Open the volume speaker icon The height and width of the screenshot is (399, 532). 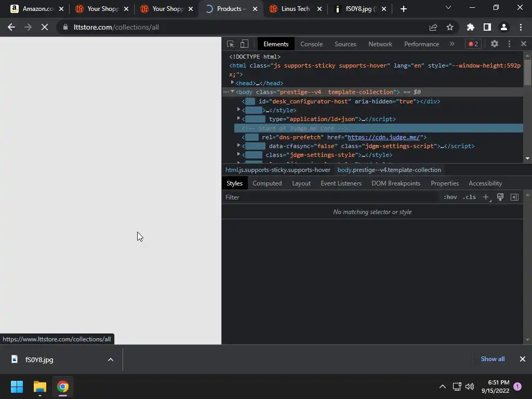(470, 387)
